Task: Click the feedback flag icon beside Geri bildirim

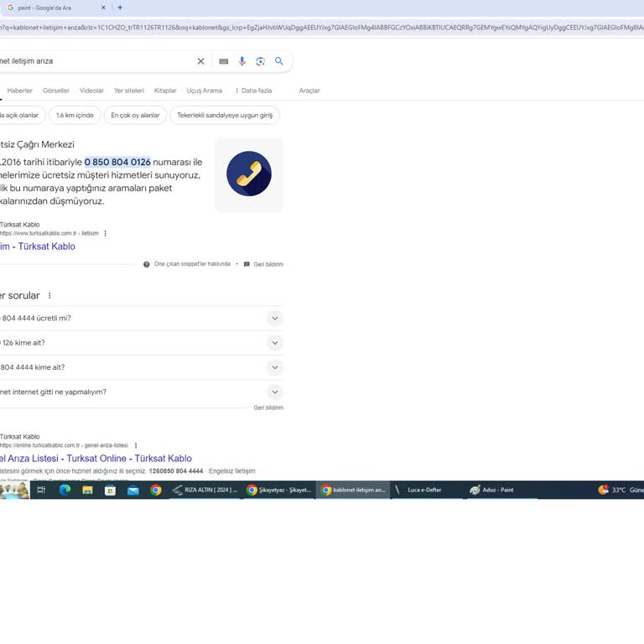Action: click(247, 264)
